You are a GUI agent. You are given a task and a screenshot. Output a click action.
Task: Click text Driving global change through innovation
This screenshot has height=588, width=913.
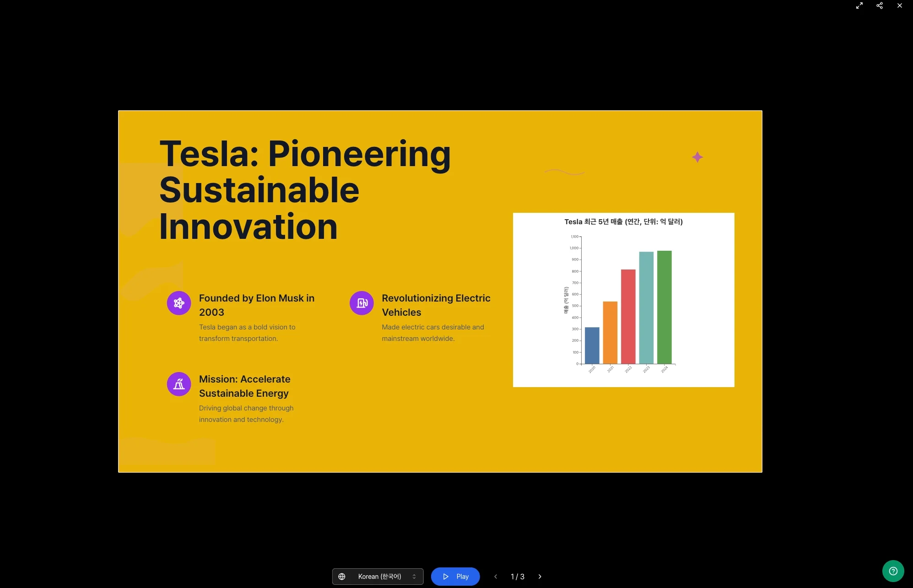coord(246,414)
